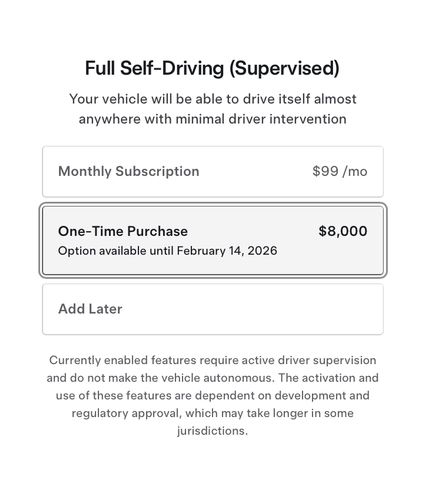Choose the Add Later option card
The width and height of the screenshot is (425, 500).
pos(213,309)
